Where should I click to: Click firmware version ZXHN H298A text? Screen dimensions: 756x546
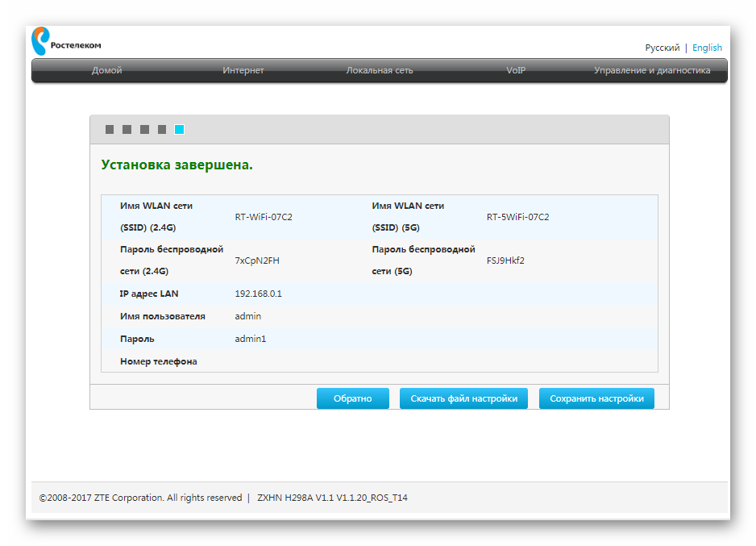[x=332, y=498]
